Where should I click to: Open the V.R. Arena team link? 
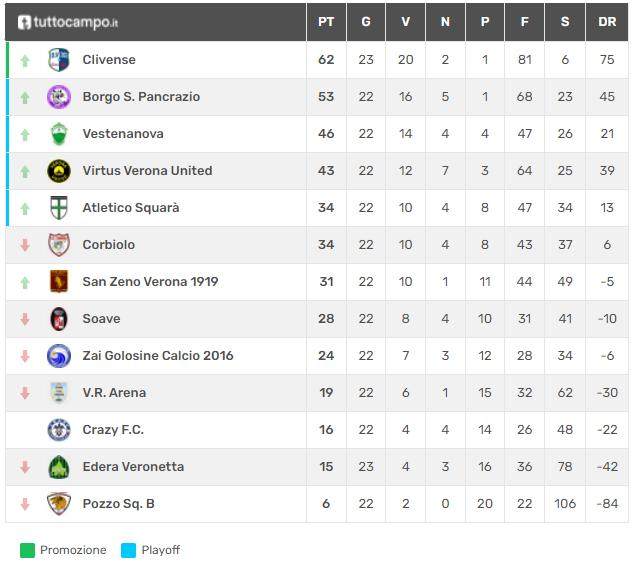click(114, 393)
